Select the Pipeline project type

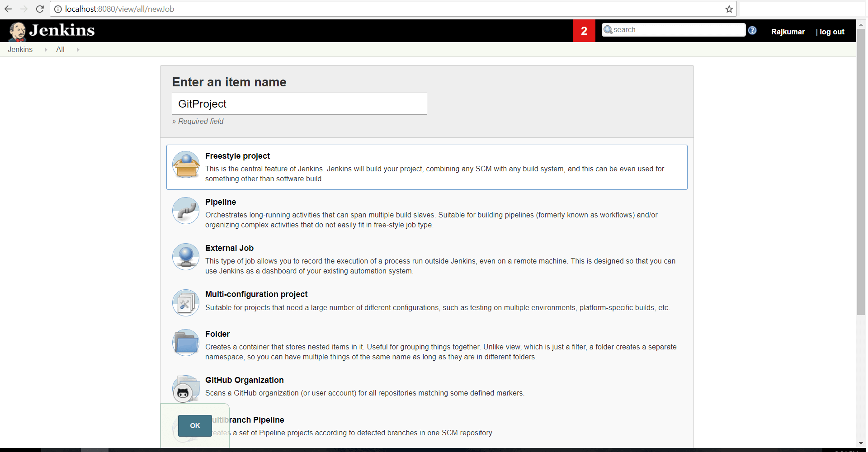click(221, 202)
